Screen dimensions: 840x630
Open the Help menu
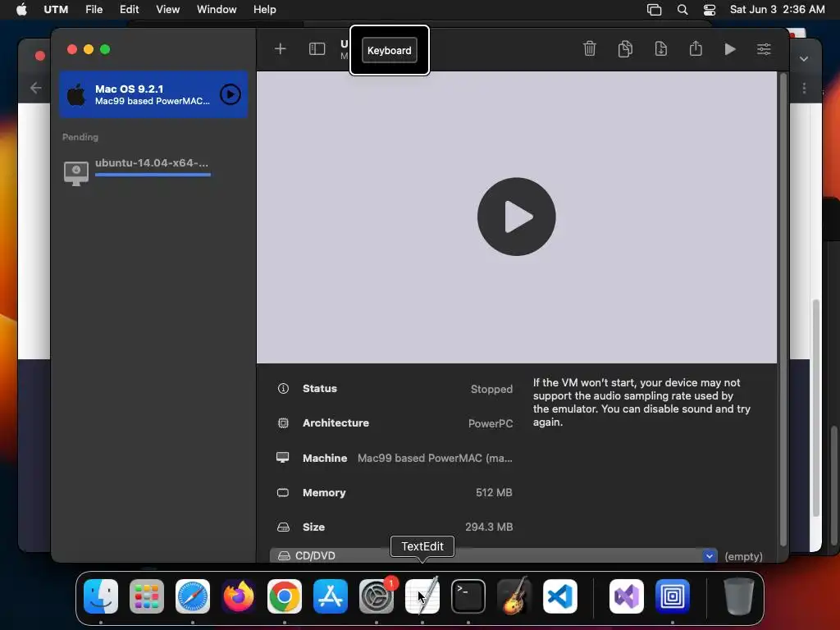click(265, 9)
